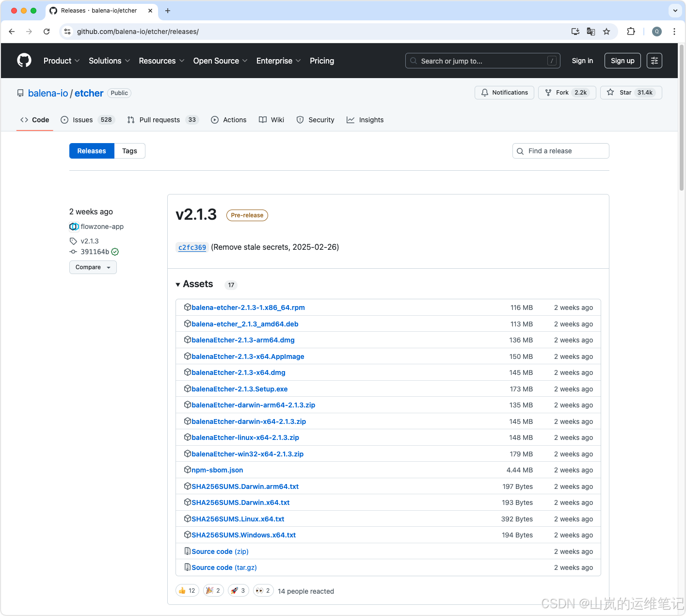This screenshot has height=616, width=686.
Task: Open the balena-io organization link
Action: 48,93
